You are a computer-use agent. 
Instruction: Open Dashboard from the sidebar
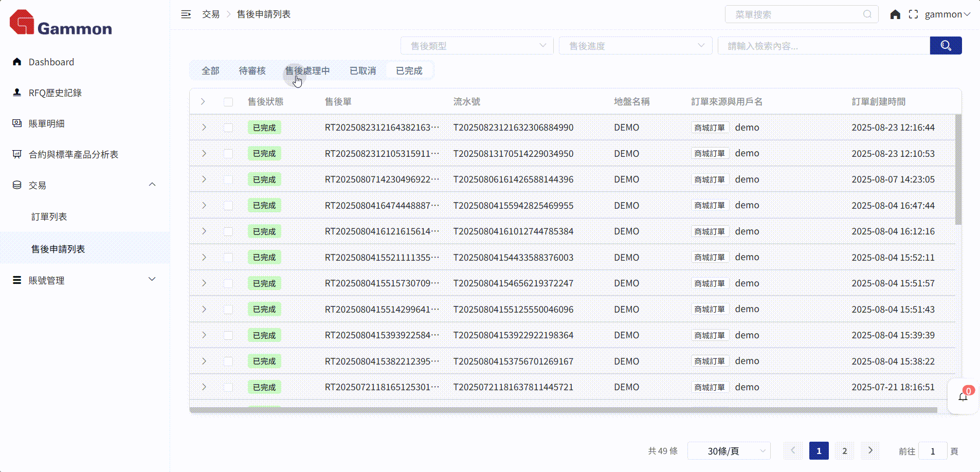click(x=51, y=62)
